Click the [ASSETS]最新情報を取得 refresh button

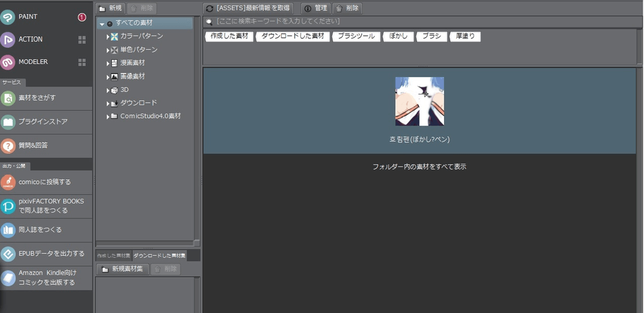pyautogui.click(x=248, y=8)
